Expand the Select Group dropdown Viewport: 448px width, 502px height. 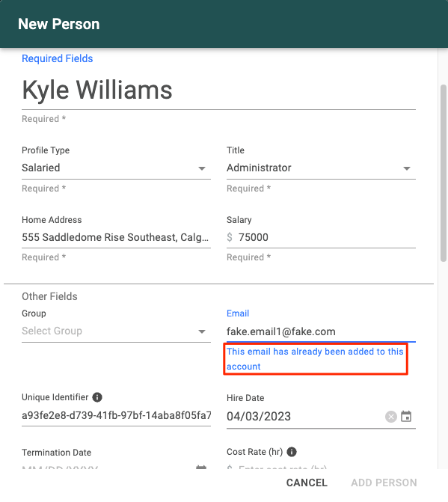pyautogui.click(x=116, y=331)
